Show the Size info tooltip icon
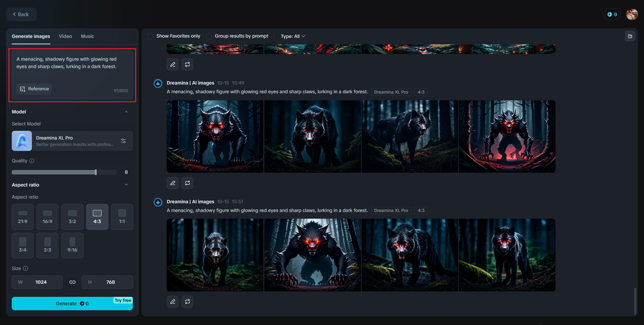The width and height of the screenshot is (644, 325). (26, 269)
